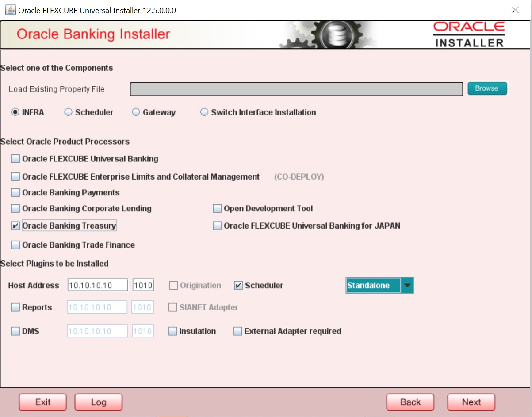Check External Adapter required
The image size is (532, 417).
[x=238, y=331]
